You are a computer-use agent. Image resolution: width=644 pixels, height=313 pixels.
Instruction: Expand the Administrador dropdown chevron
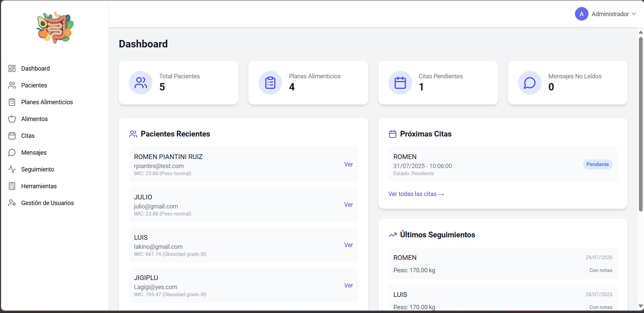(634, 14)
